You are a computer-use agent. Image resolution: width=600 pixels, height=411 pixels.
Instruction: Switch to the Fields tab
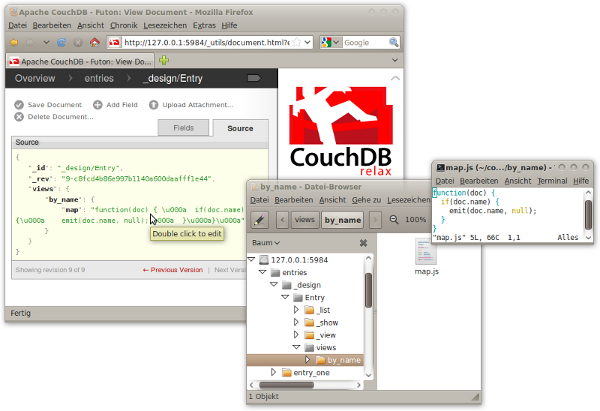(183, 128)
